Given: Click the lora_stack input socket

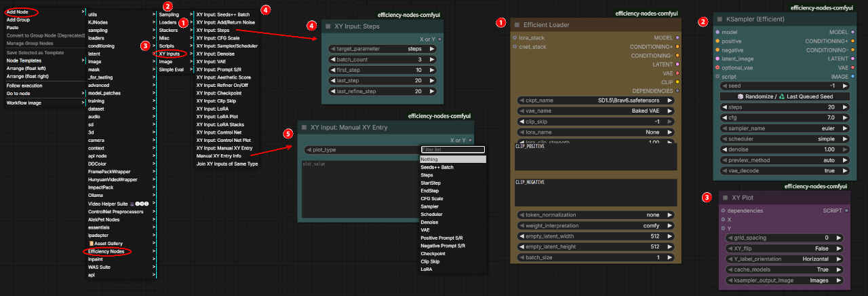Looking at the screenshot, I should [x=515, y=38].
